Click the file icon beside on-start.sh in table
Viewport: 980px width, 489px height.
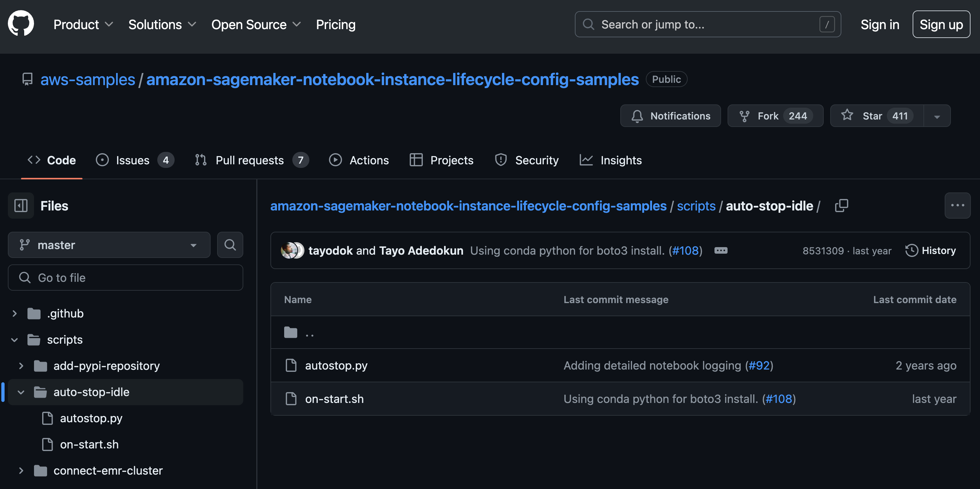pos(291,399)
